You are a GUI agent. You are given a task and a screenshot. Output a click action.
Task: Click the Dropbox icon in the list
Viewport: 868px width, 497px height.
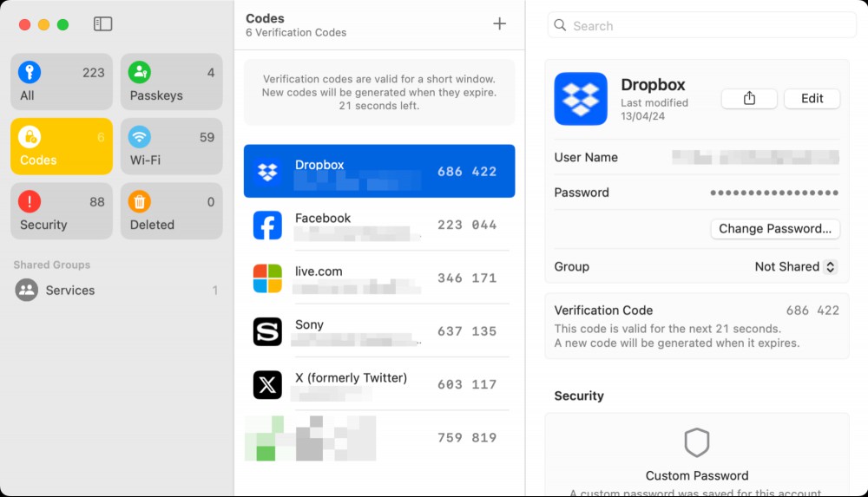point(267,172)
